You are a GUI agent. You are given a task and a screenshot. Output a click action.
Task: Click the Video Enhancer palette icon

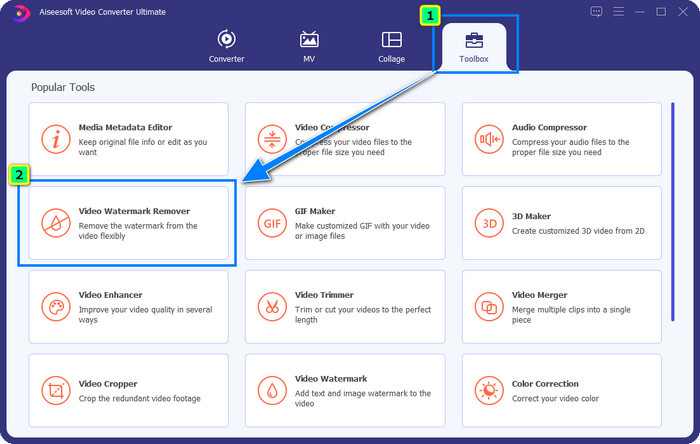point(56,307)
